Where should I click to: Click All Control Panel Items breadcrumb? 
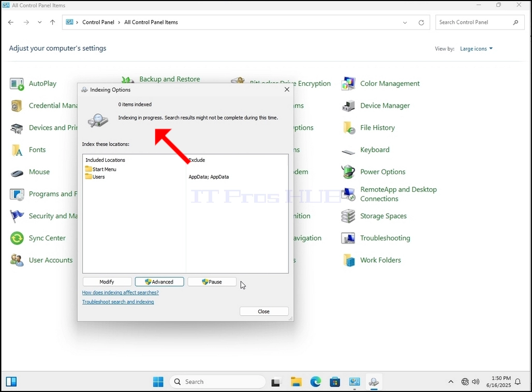(x=151, y=22)
